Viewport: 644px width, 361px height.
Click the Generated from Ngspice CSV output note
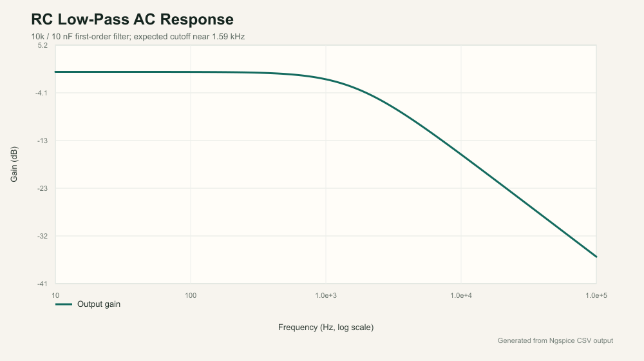(555, 340)
